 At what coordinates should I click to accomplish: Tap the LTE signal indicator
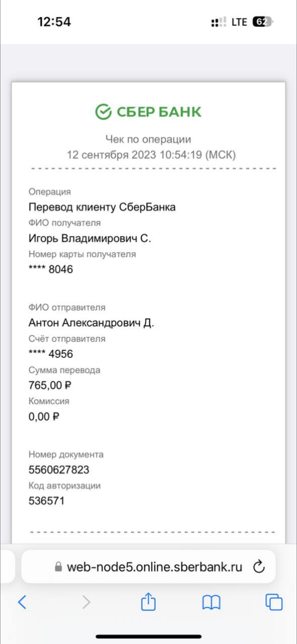[x=239, y=22]
